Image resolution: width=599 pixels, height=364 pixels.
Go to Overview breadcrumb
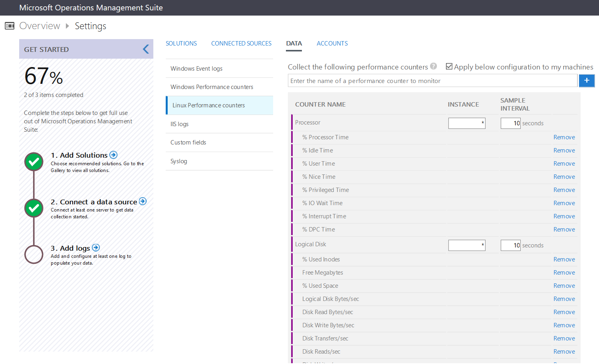[x=40, y=26]
